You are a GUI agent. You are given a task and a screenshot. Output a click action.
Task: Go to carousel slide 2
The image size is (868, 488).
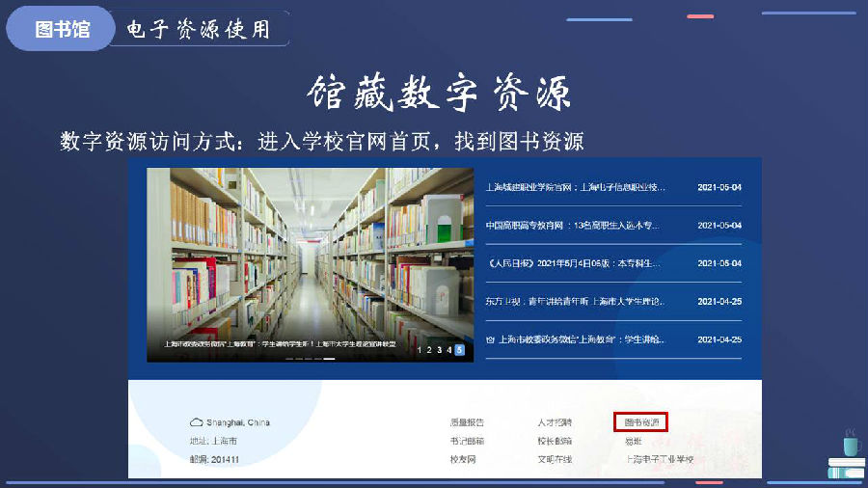[x=428, y=350]
